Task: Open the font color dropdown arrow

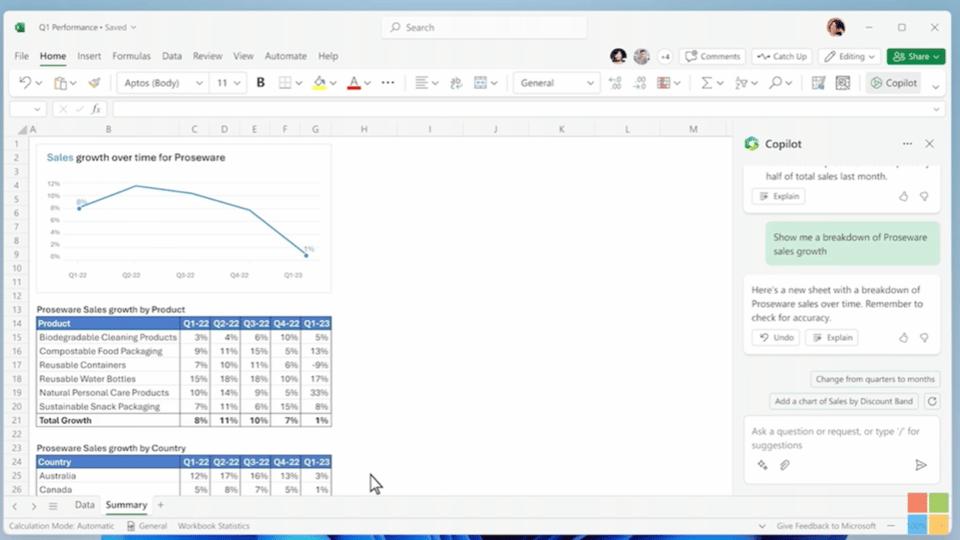Action: pyautogui.click(x=367, y=83)
